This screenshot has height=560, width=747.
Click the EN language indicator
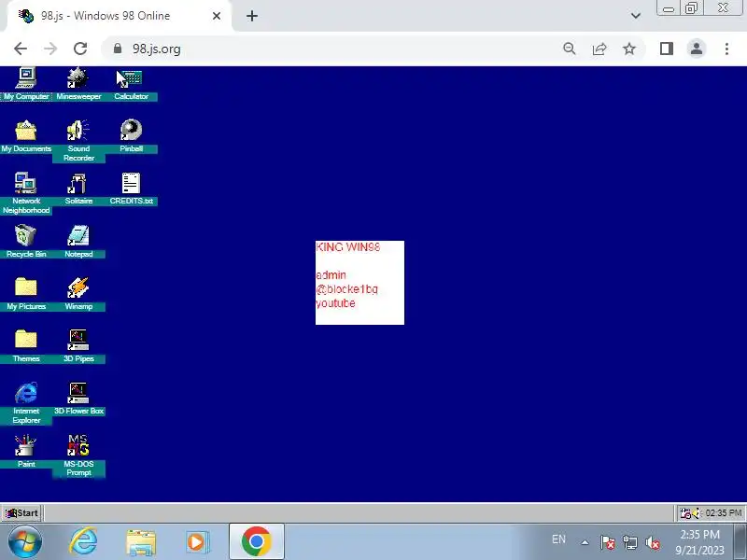tap(558, 539)
